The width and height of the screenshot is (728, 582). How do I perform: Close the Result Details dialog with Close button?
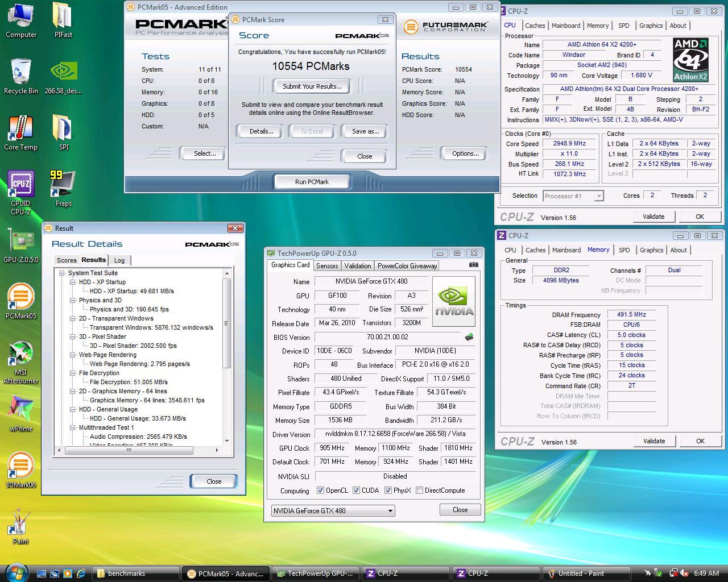214,481
